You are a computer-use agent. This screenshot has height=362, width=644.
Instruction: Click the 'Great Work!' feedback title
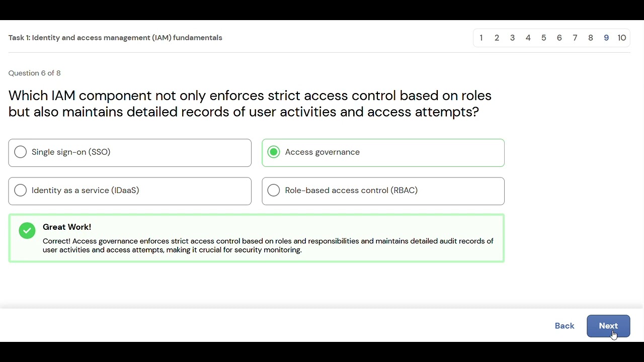(67, 227)
